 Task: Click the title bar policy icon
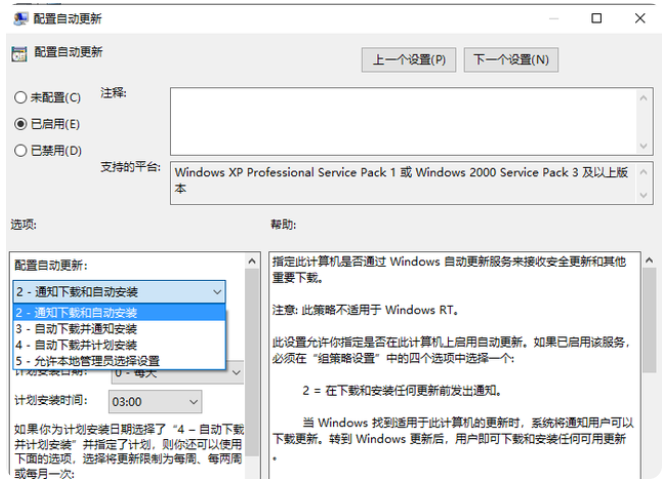[20, 19]
